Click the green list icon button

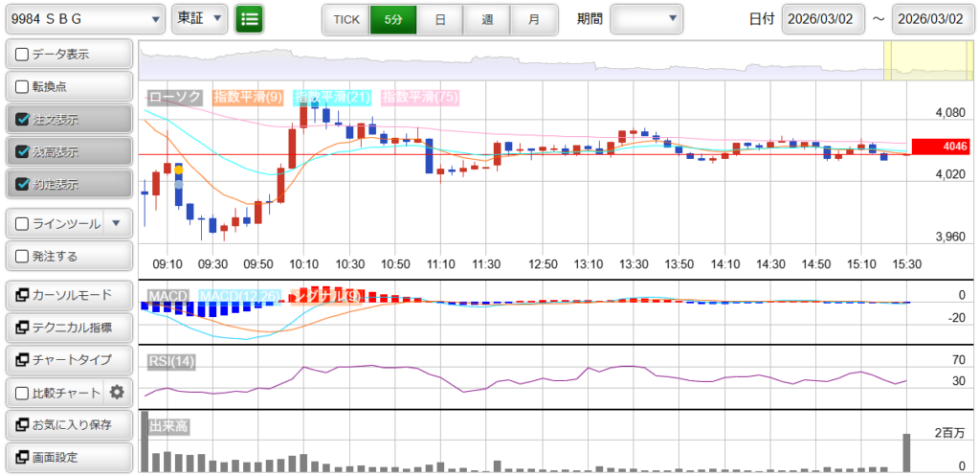[x=249, y=18]
